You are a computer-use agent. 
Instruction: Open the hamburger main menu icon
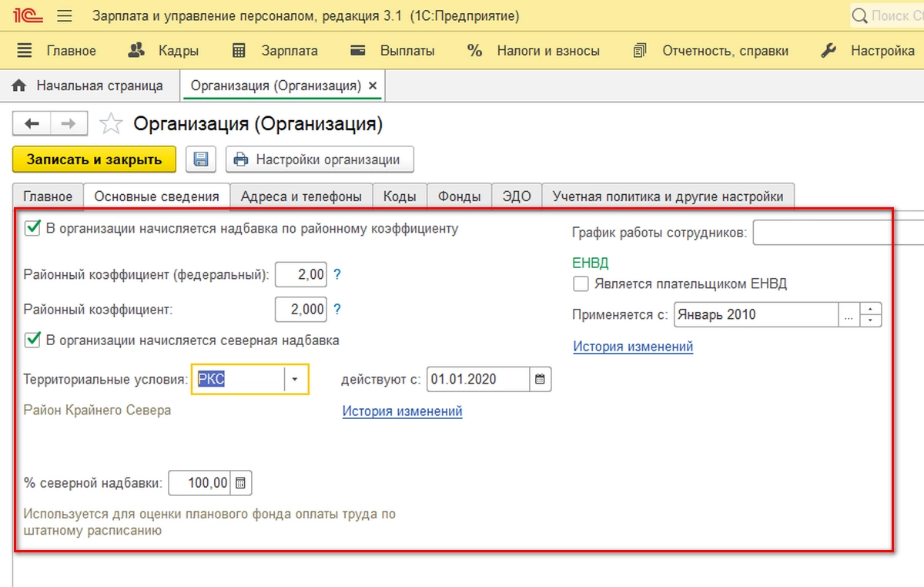(65, 15)
